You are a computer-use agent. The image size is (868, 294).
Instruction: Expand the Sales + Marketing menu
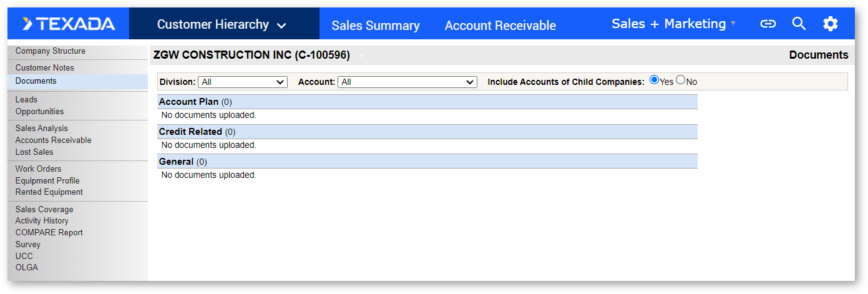pyautogui.click(x=673, y=24)
